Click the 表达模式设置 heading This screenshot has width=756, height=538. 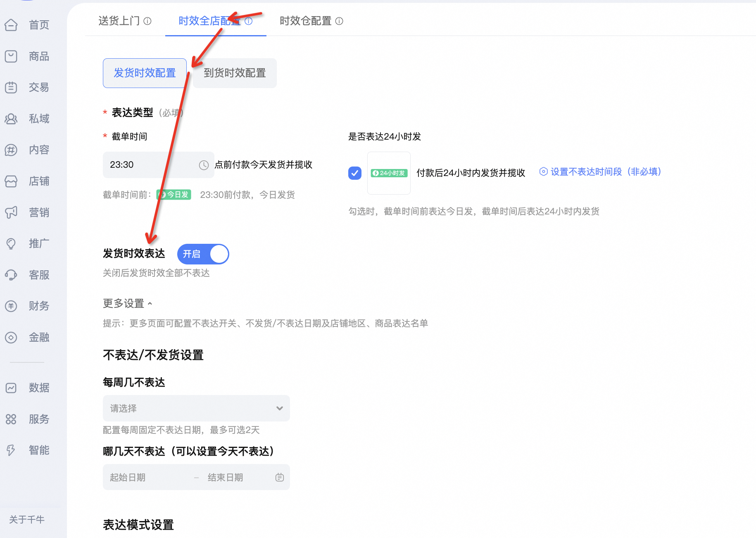click(138, 525)
